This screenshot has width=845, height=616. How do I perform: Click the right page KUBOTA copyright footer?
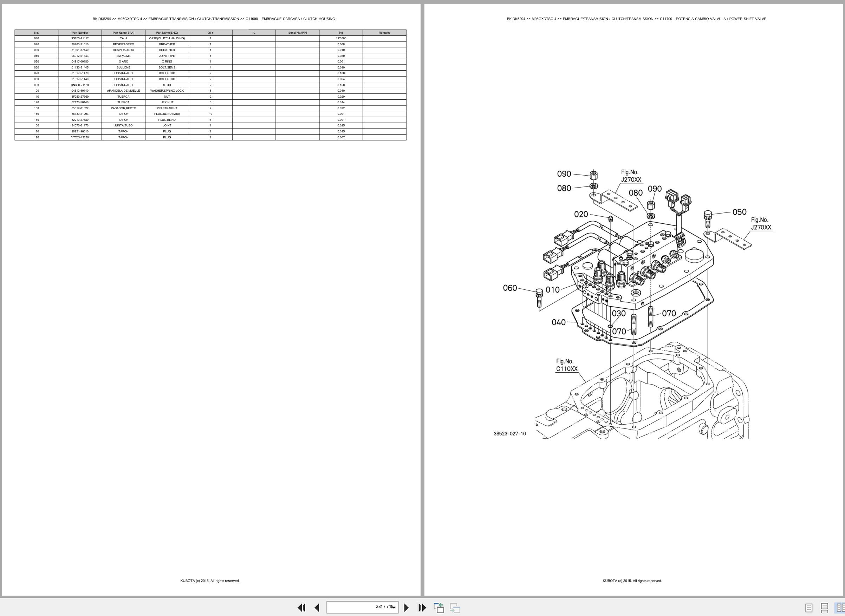point(632,581)
